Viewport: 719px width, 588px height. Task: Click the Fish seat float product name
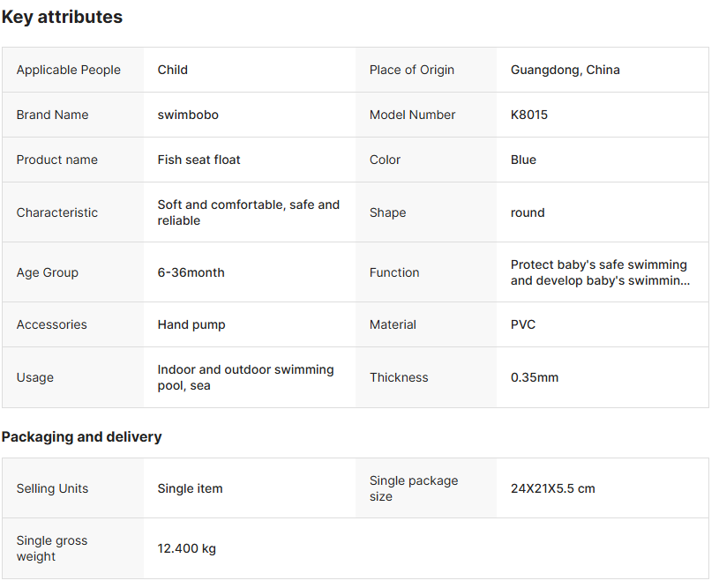(x=198, y=160)
